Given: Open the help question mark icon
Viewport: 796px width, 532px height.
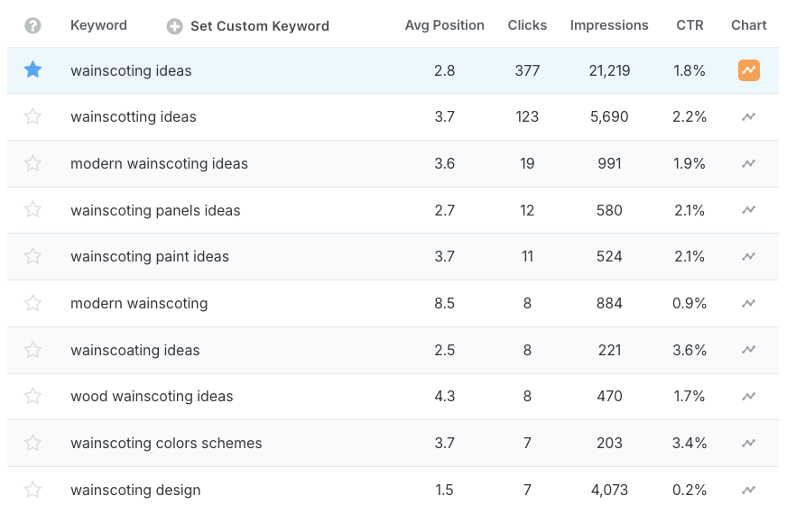Looking at the screenshot, I should 33,25.
